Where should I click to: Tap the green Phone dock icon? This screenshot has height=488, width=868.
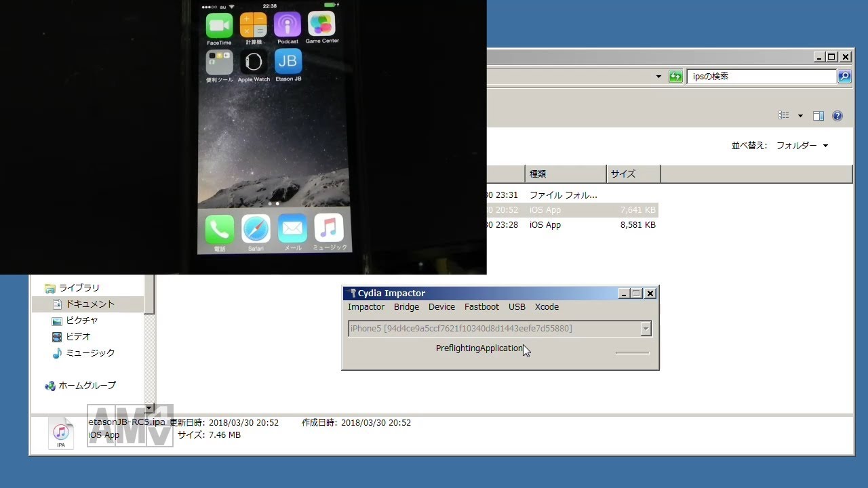pyautogui.click(x=220, y=230)
